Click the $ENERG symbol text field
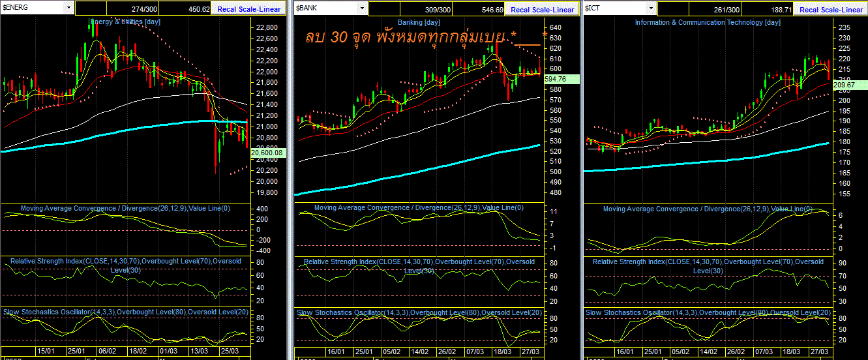 [x=33, y=8]
